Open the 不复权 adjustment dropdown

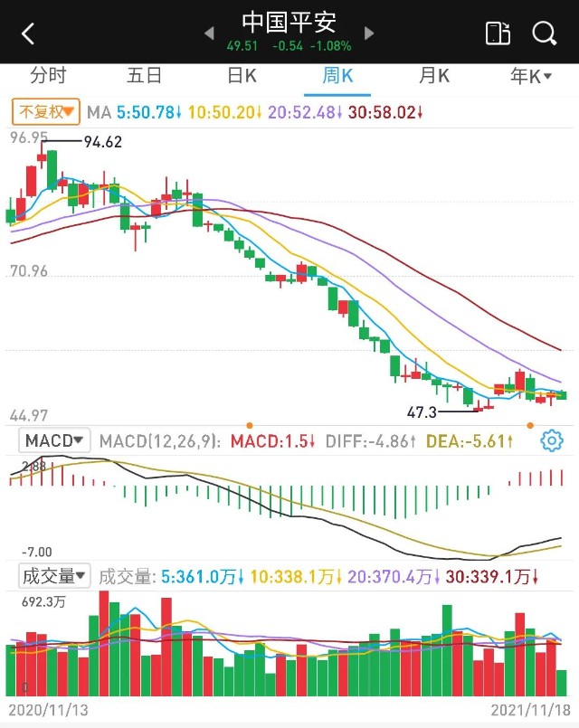(45, 112)
